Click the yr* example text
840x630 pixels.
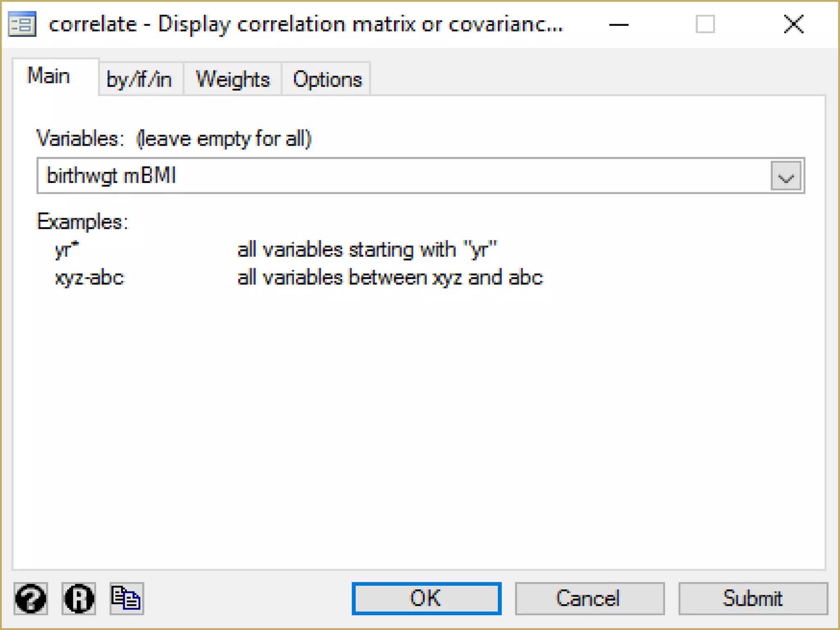coord(67,249)
